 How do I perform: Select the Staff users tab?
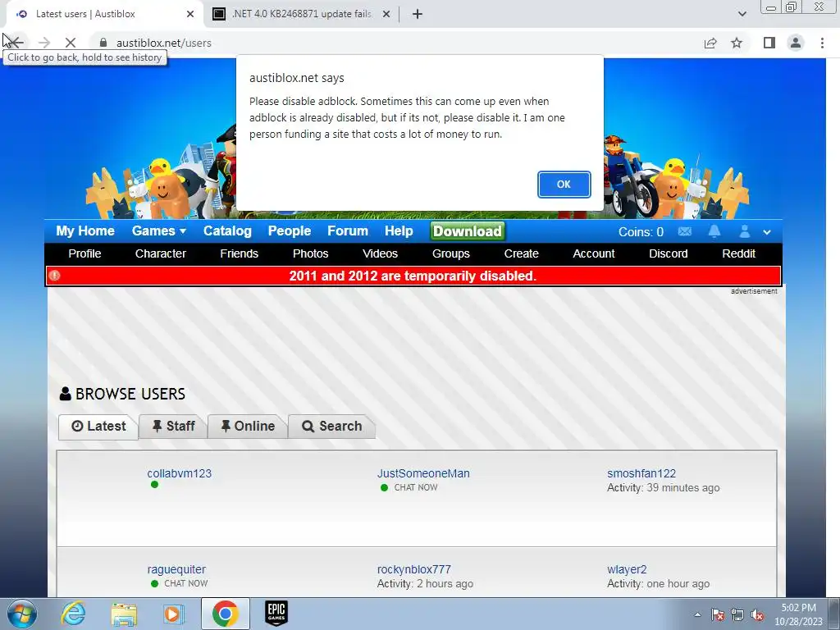tap(173, 426)
